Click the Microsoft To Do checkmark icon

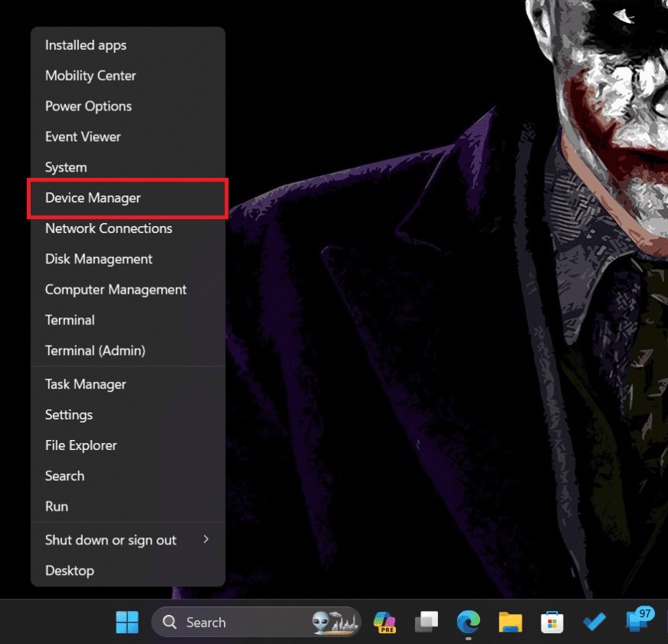(594, 622)
